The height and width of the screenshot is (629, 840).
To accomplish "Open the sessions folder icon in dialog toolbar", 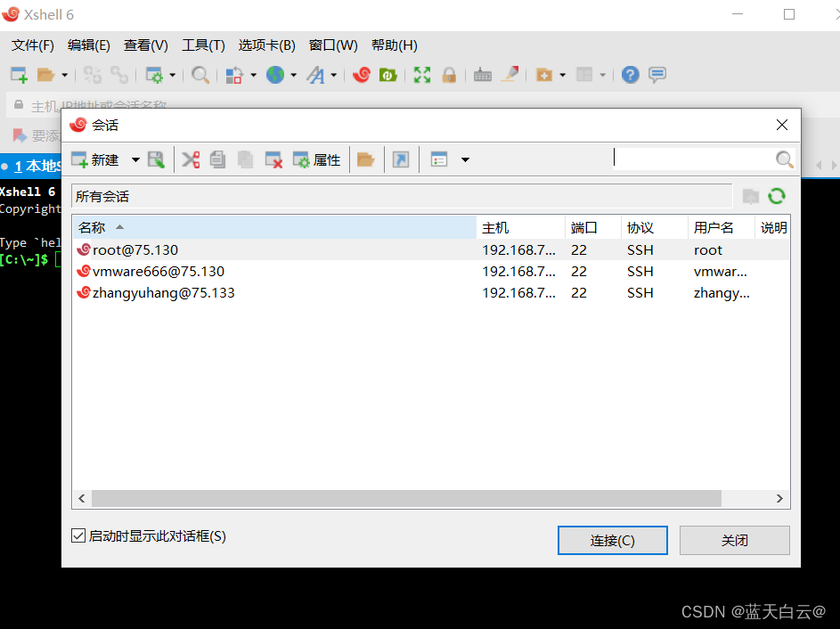I will (x=366, y=159).
